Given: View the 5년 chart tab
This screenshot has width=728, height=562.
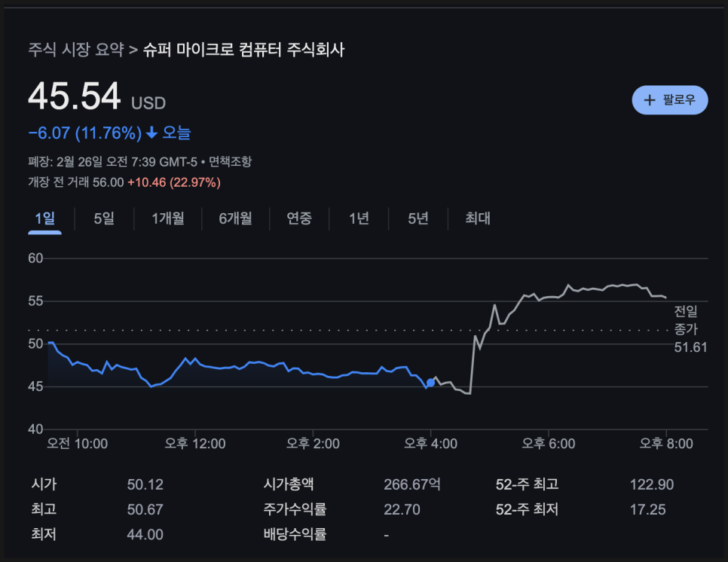Looking at the screenshot, I should (x=418, y=218).
